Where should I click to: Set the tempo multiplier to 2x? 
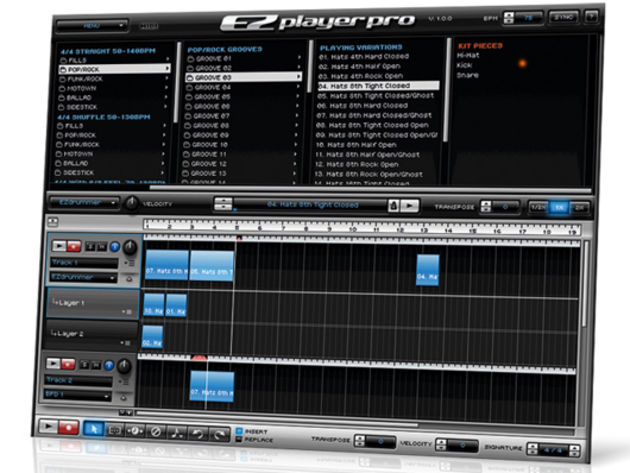580,208
